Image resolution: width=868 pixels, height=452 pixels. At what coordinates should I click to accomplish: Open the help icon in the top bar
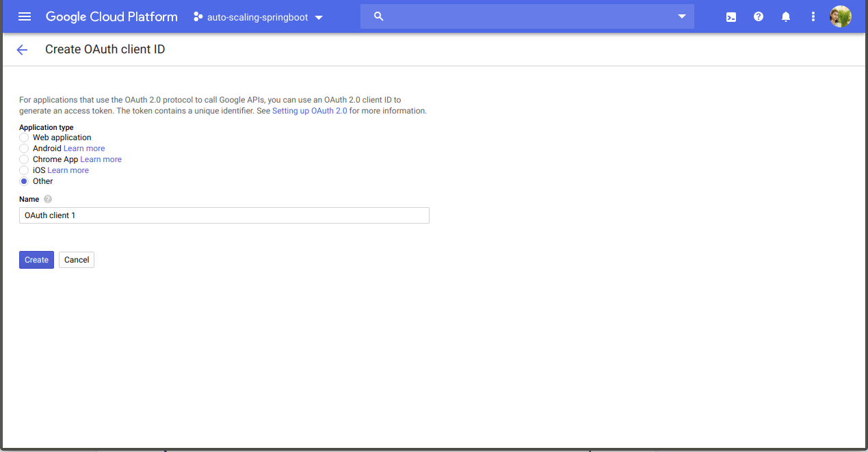click(x=758, y=16)
